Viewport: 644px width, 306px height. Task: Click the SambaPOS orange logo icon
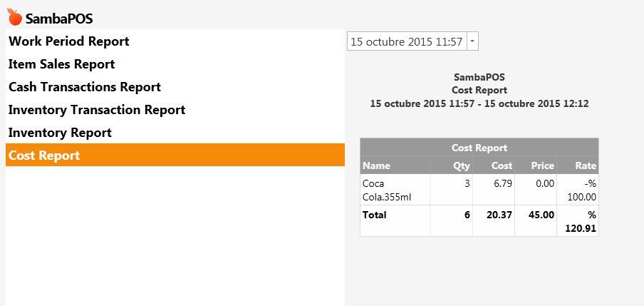tap(14, 17)
